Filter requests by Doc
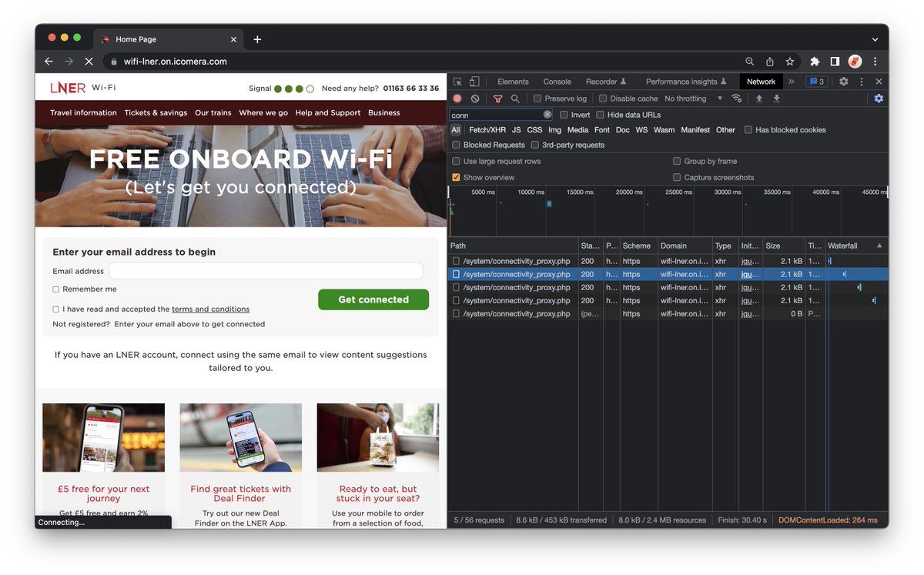 622,130
